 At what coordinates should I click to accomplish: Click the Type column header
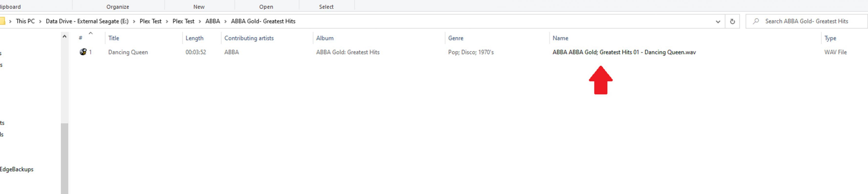(x=830, y=38)
